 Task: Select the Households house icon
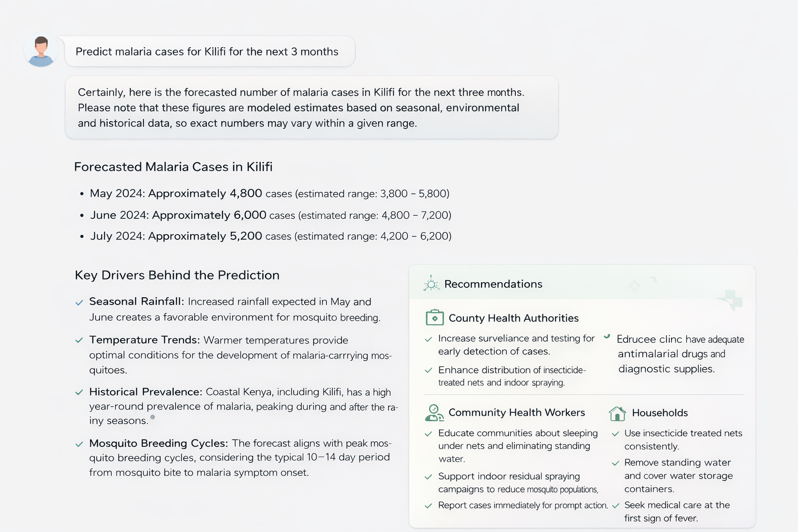(617, 413)
